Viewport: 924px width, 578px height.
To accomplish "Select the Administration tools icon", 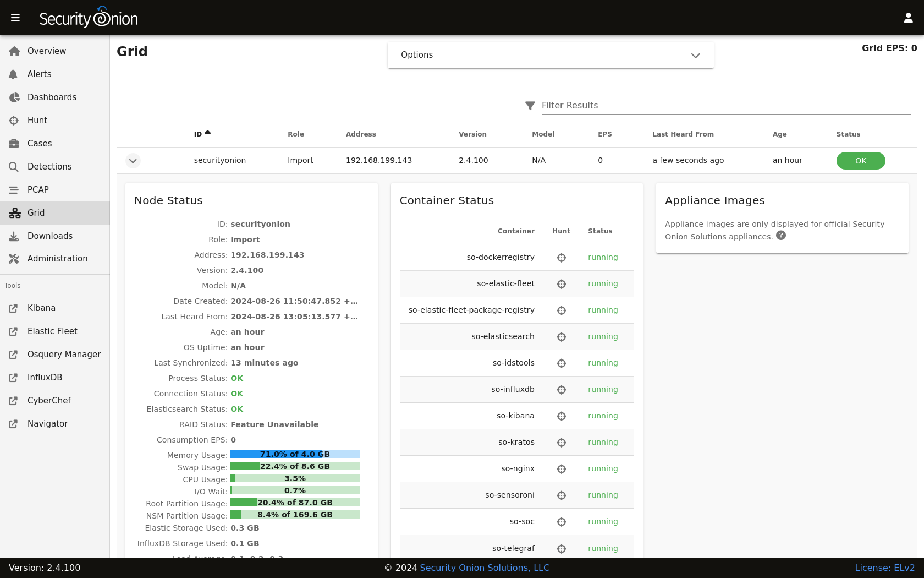I will click(x=14, y=259).
